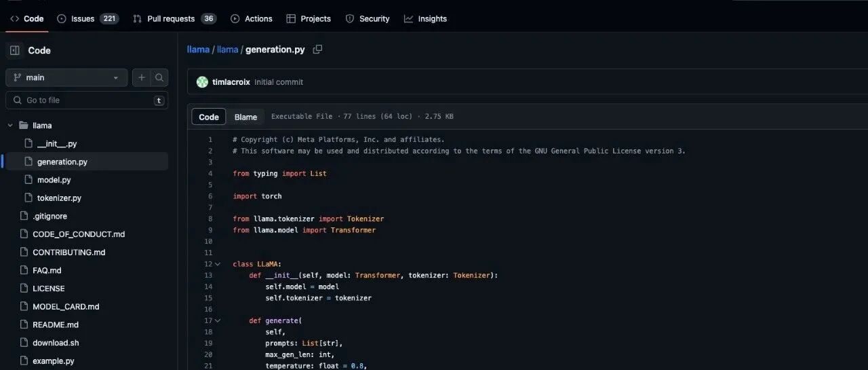
Task: Open the Security tab
Action: click(368, 19)
